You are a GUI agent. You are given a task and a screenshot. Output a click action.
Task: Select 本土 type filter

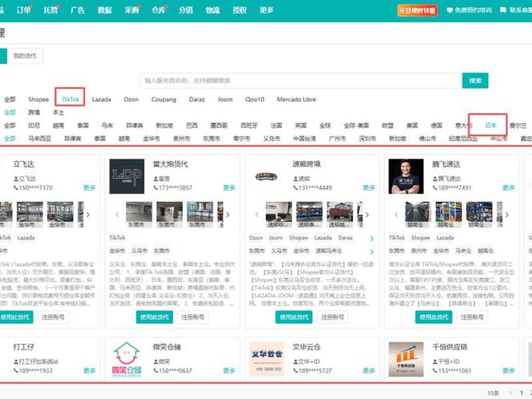click(x=59, y=112)
